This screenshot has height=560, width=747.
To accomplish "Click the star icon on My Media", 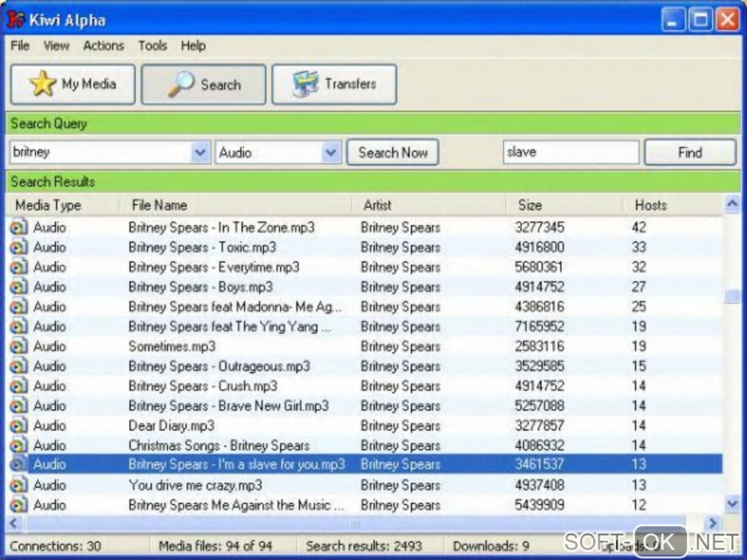I will [x=43, y=83].
